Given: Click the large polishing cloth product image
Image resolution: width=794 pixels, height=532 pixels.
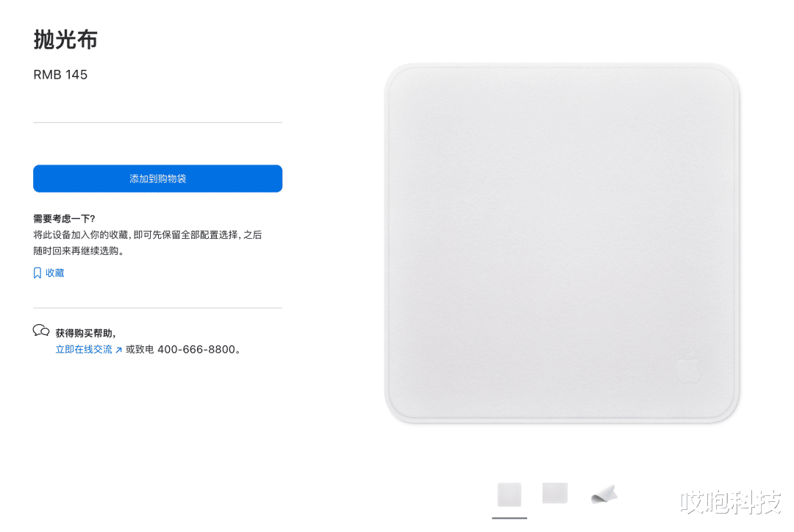Looking at the screenshot, I should tap(562, 243).
